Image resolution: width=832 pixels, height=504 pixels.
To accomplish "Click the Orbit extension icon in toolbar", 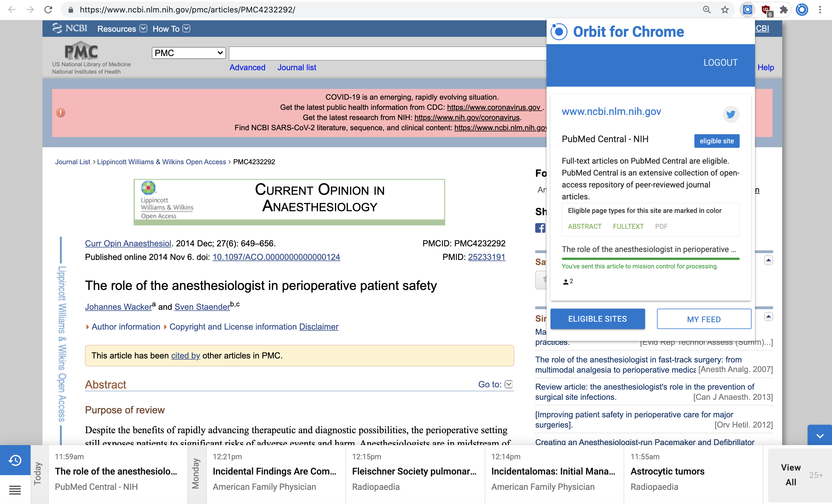I will click(x=747, y=9).
